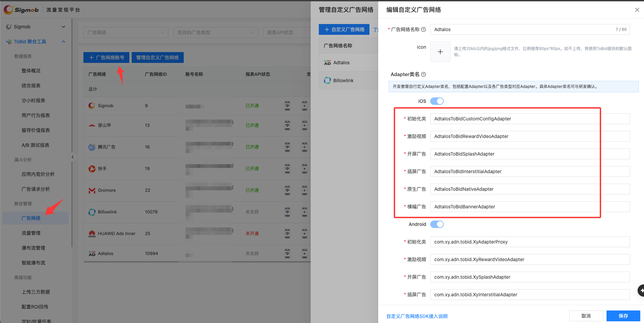Close the 编辑自定义广告网络 drawer with X

[x=637, y=10]
